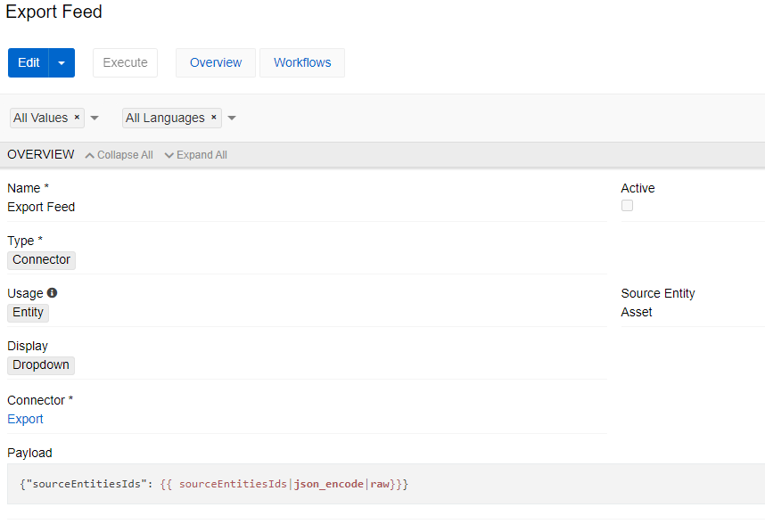Open the All Languages dropdown arrow
The image size is (765, 532).
[x=232, y=119]
